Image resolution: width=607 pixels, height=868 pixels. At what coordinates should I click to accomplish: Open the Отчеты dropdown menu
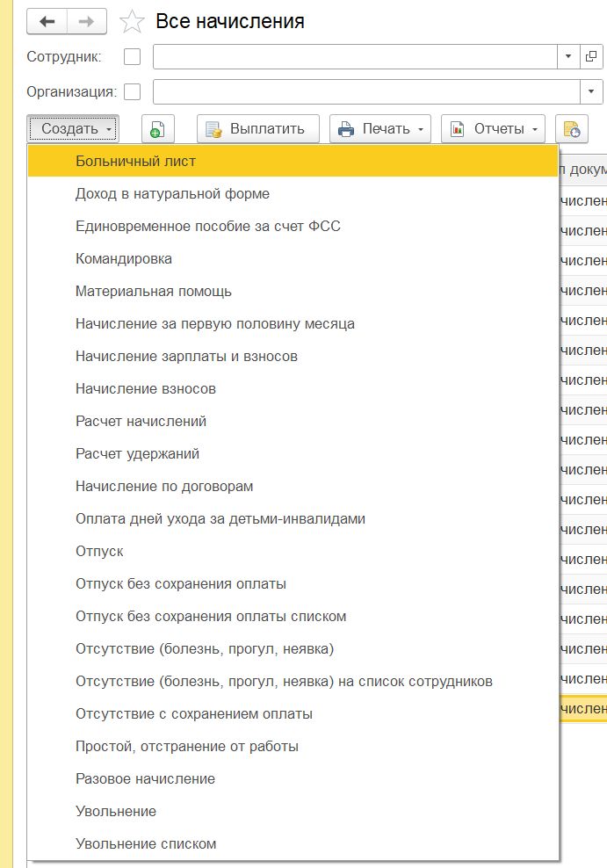tap(493, 129)
